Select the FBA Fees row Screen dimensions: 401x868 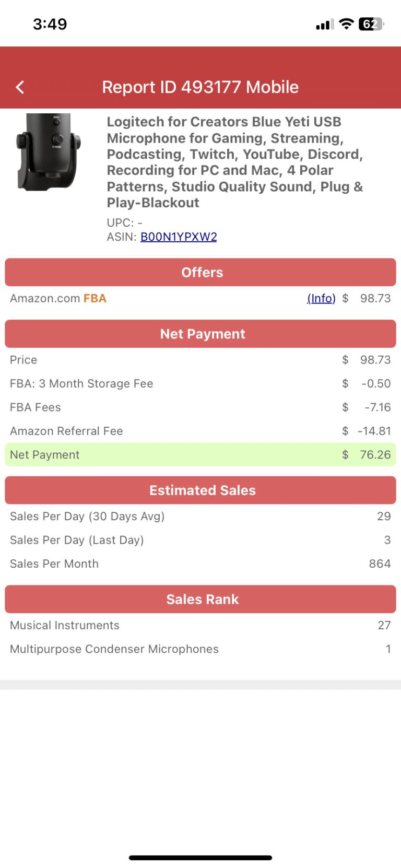click(200, 407)
